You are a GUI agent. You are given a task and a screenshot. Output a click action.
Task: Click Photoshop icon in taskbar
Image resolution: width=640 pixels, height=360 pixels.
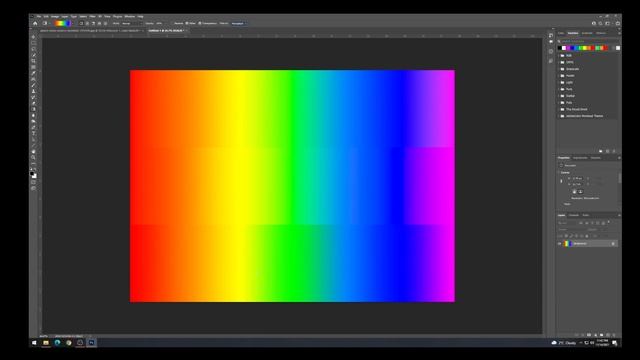91,343
